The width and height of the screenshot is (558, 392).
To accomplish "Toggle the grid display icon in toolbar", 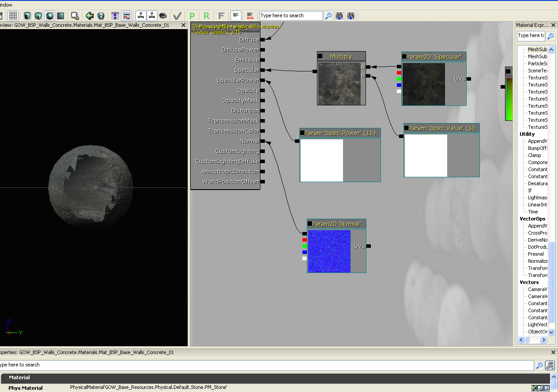I will 13,16.
